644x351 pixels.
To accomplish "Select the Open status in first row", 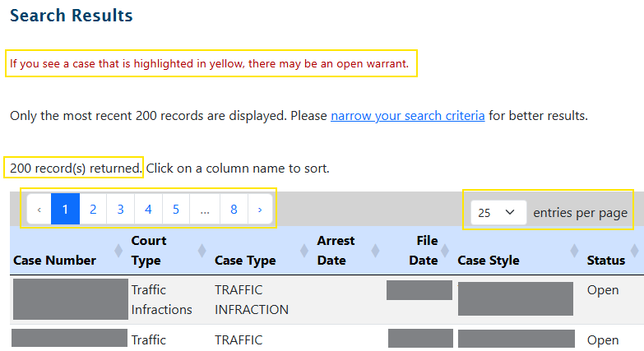I will pos(603,290).
